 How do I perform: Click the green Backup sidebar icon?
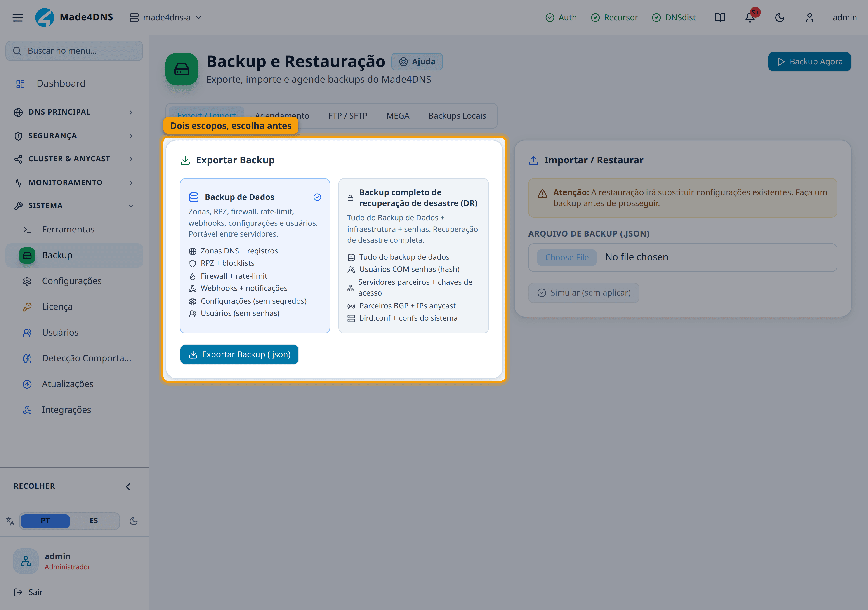(x=27, y=256)
